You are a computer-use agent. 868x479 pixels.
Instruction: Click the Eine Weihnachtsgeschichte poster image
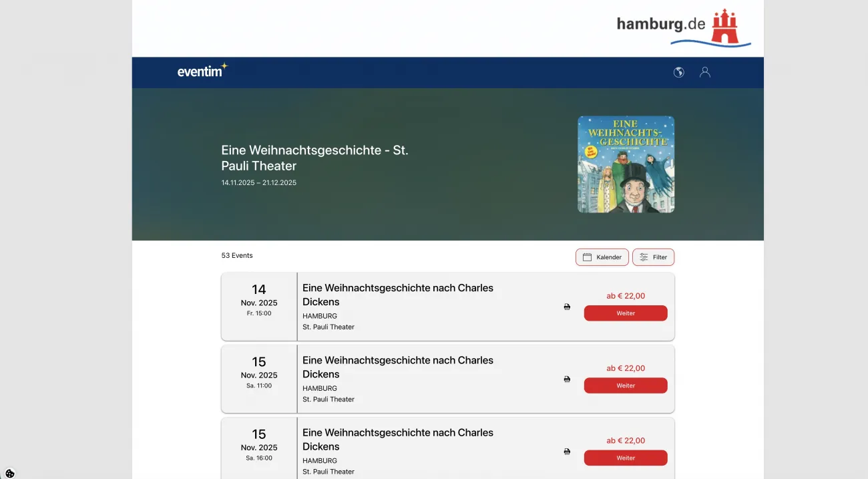point(626,164)
